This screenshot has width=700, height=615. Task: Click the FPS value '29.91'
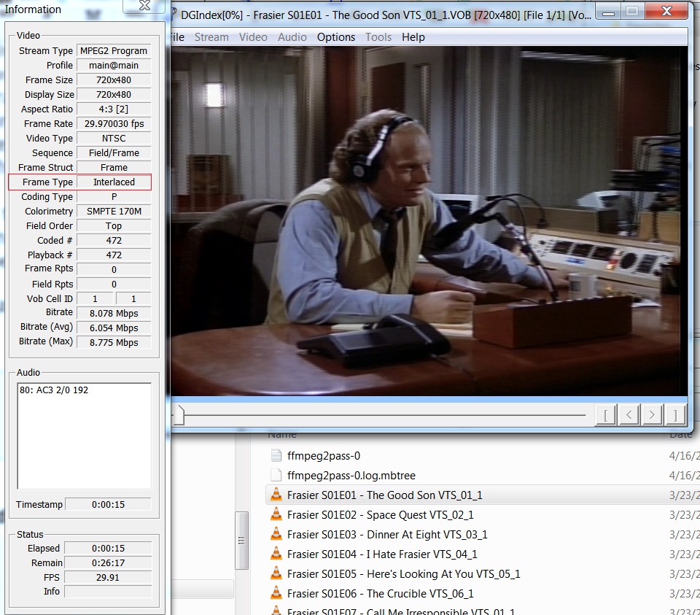click(x=108, y=578)
